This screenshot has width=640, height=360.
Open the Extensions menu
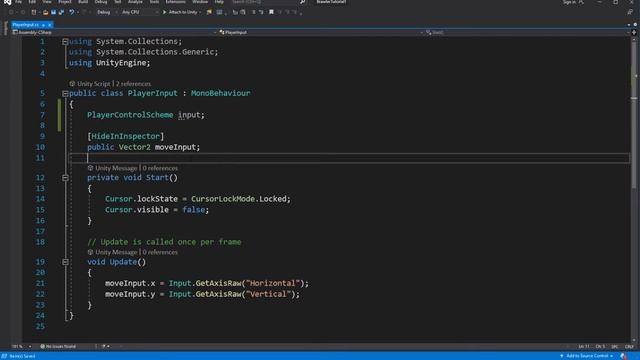pyautogui.click(x=176, y=2)
